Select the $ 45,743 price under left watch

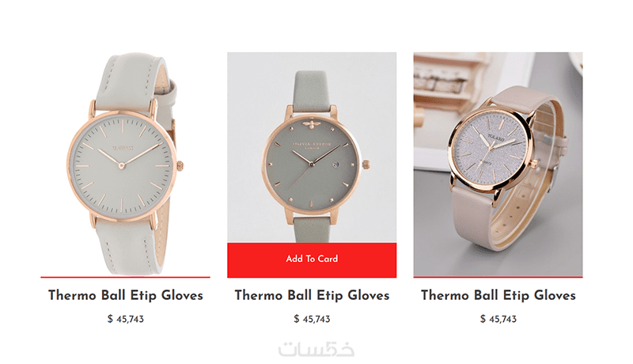tap(126, 319)
